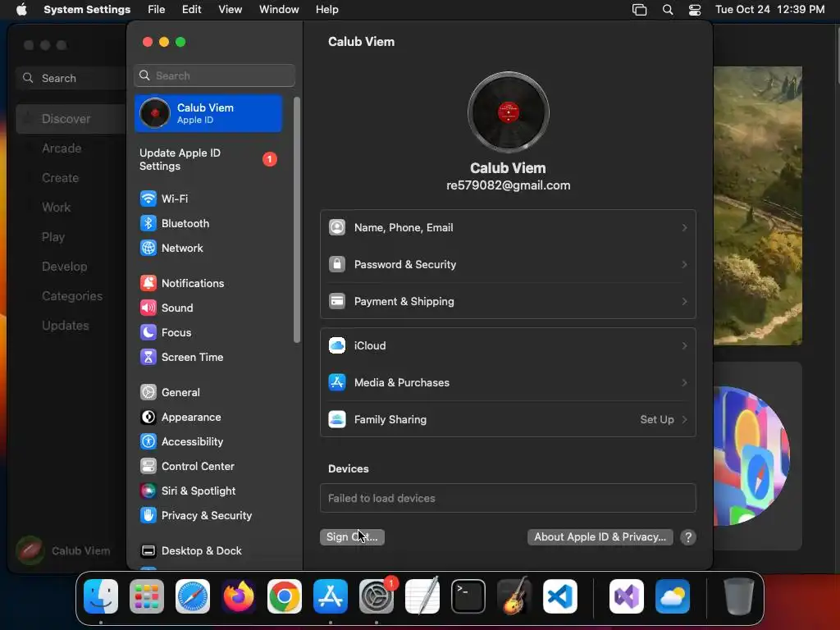The image size is (840, 630).
Task: Set Up Family Sharing
Action: [x=508, y=420]
